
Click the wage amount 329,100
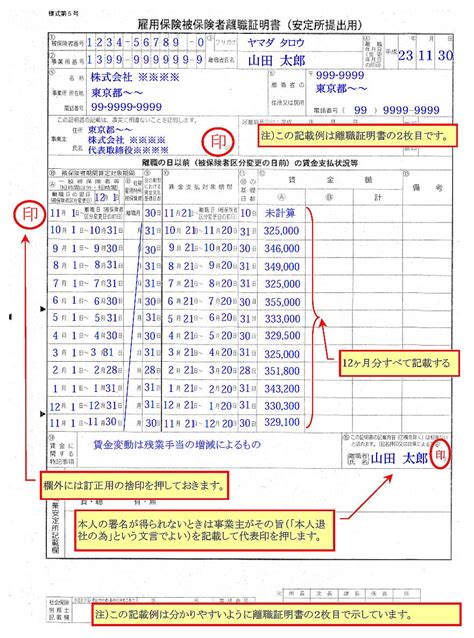[282, 422]
